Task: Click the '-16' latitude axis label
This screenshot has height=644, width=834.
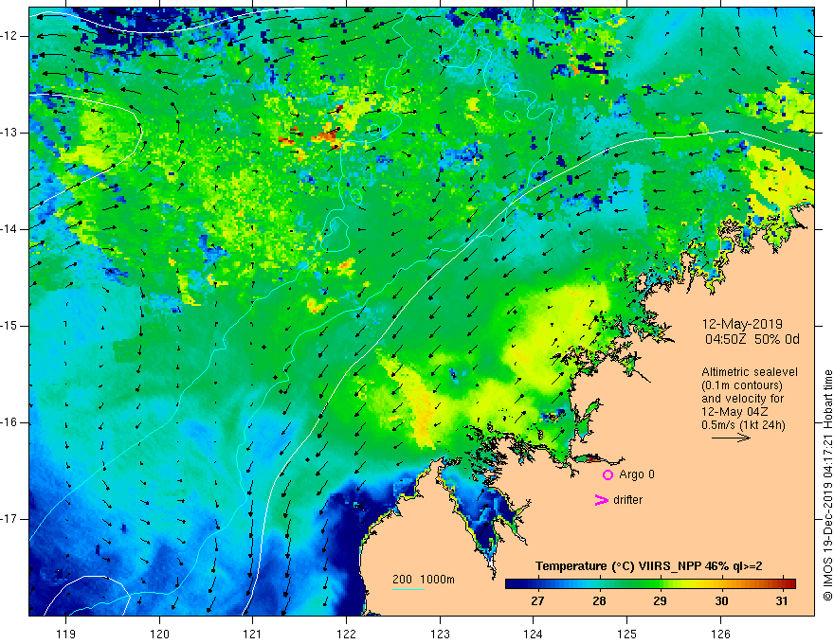Action: 10,422
